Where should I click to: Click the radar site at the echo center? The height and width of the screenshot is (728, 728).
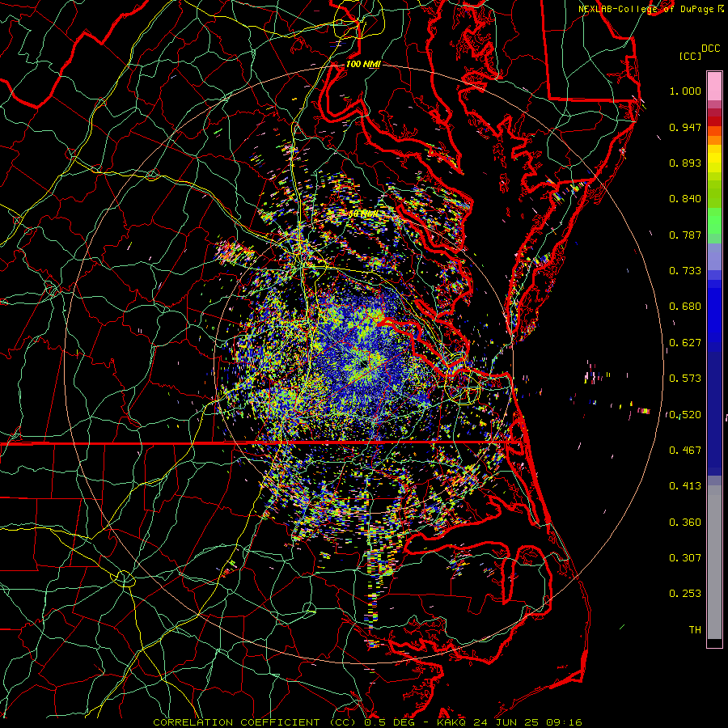pos(364,365)
